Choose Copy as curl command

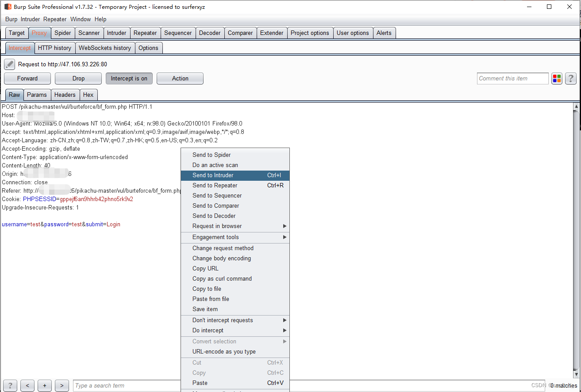[235, 278]
